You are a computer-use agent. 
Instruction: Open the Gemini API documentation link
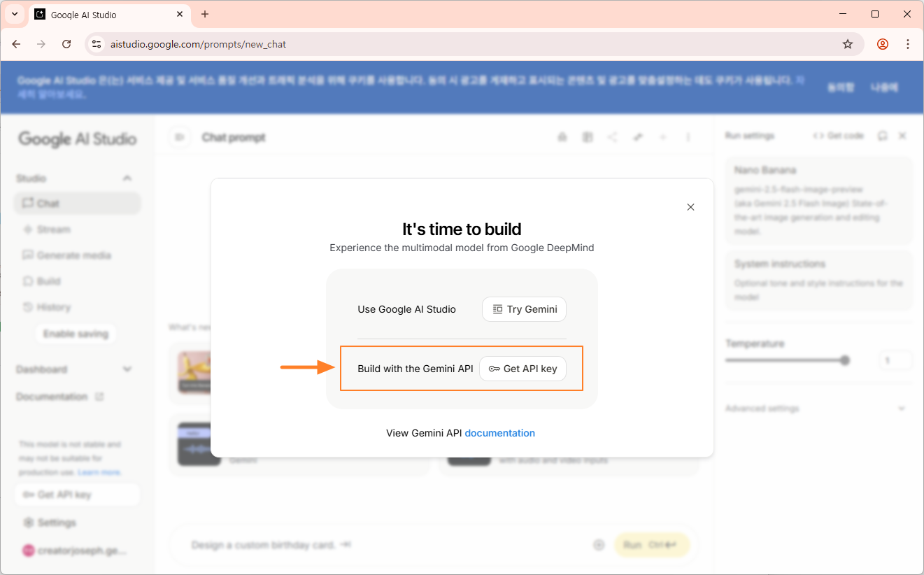click(499, 433)
